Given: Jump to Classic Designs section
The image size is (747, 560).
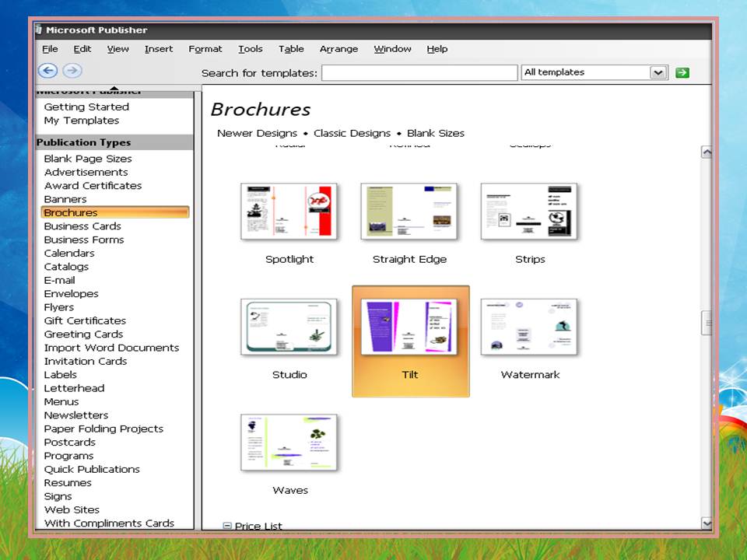Looking at the screenshot, I should 352,133.
